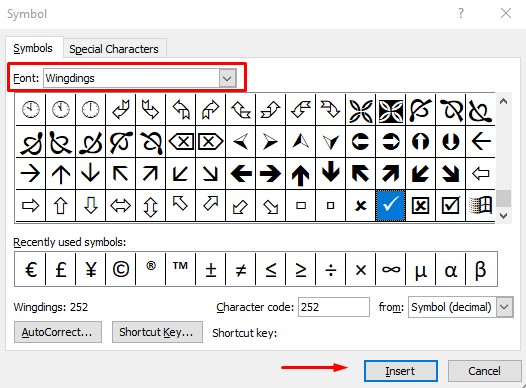Screen dimensions: 526x388
Task: Pick the plus-minus sign from recent symbols
Action: pos(210,269)
